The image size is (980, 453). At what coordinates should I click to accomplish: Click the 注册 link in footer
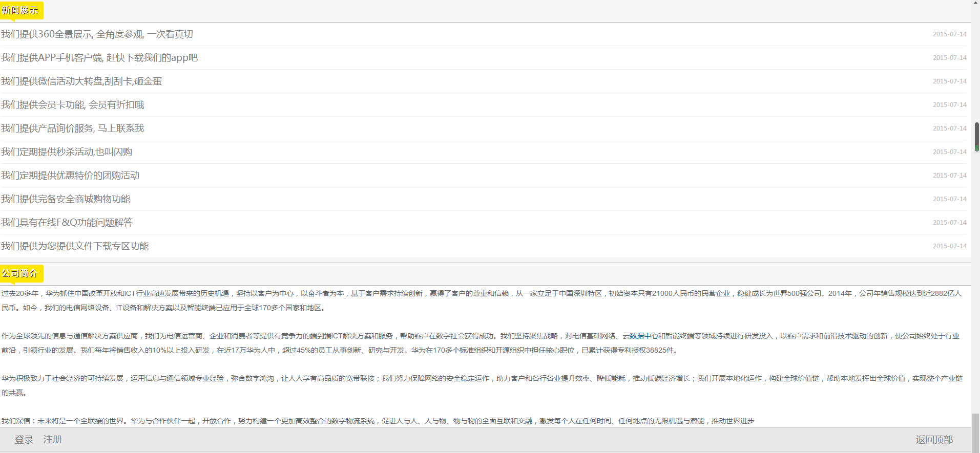point(53,440)
